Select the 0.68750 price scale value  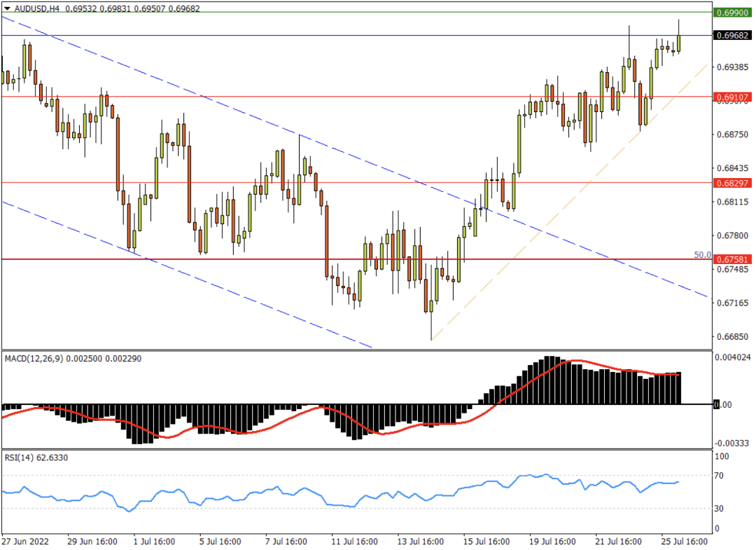(x=733, y=135)
